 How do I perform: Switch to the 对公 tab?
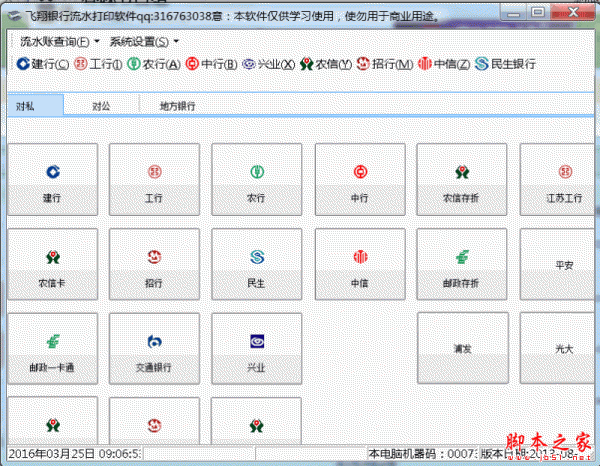click(101, 106)
